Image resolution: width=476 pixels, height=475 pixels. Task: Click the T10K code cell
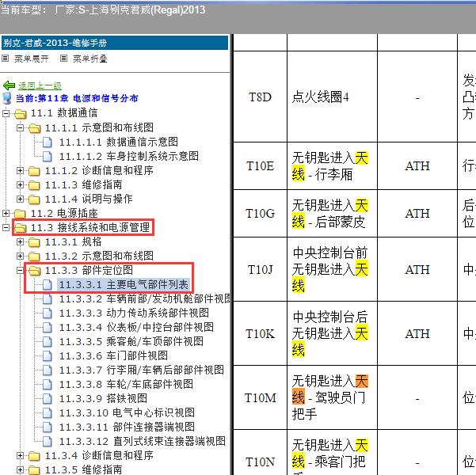pos(260,333)
